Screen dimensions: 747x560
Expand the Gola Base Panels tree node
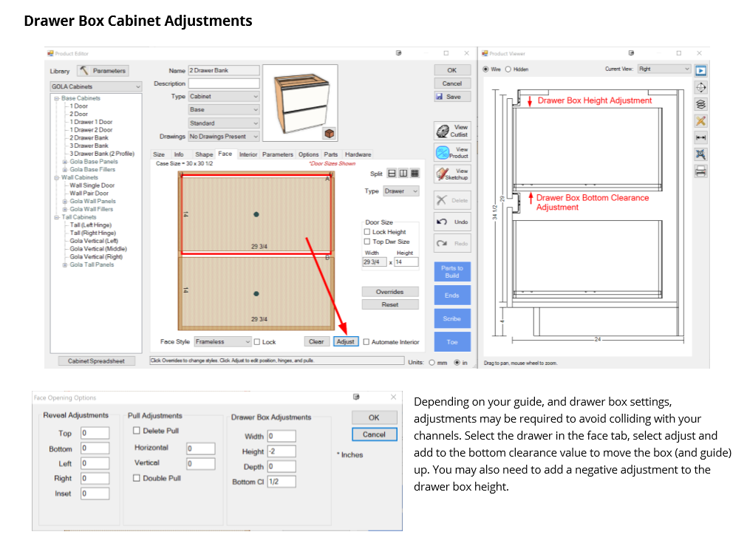click(65, 162)
